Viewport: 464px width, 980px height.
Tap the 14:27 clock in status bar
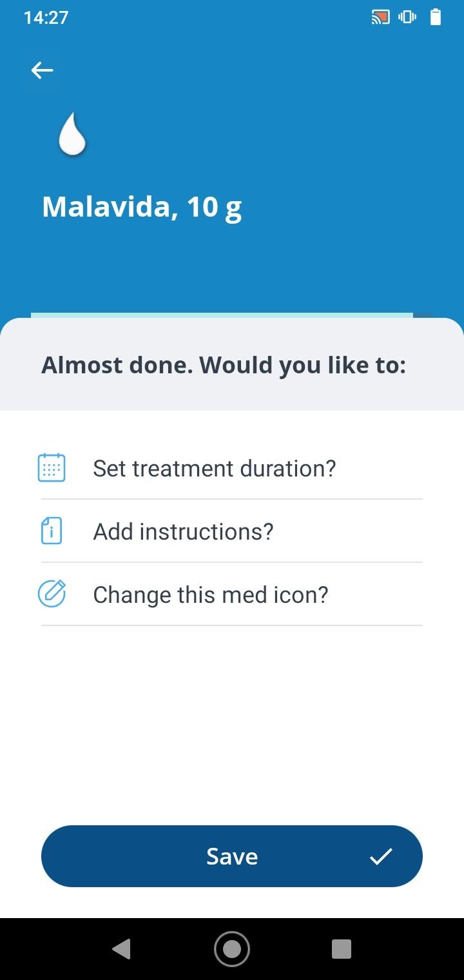tap(46, 17)
